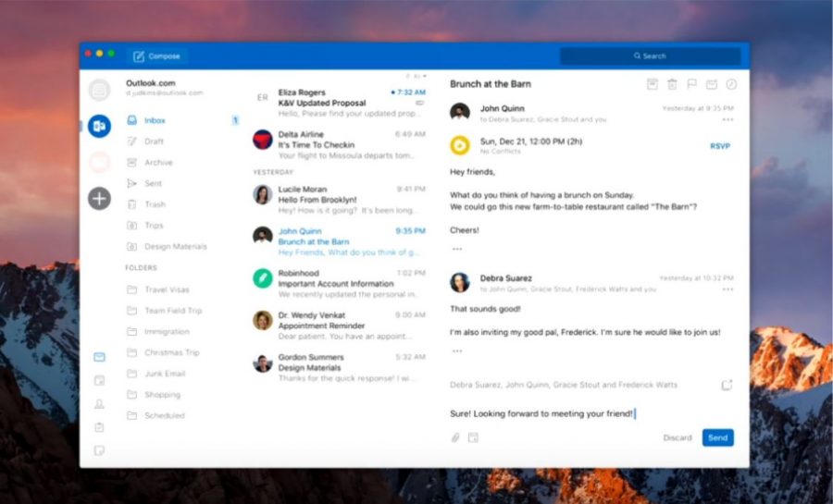Screen dimensions: 833x504
Task: Click the attach file paperclip icon
Action: (x=455, y=437)
